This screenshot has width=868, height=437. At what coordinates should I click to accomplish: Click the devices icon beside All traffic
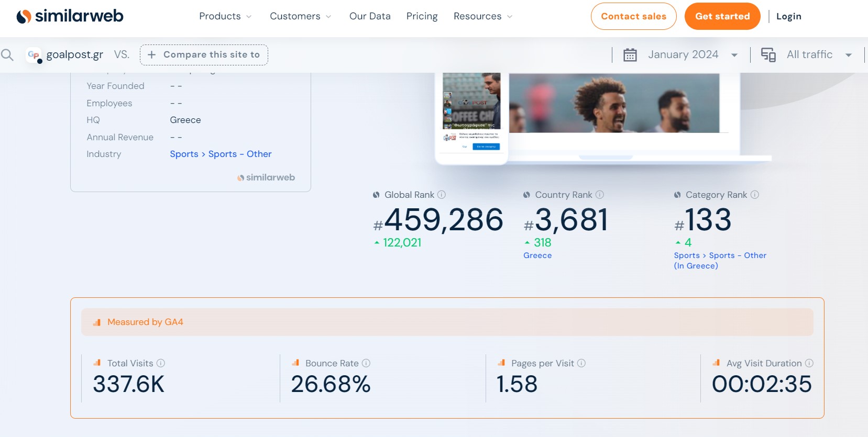coord(768,55)
